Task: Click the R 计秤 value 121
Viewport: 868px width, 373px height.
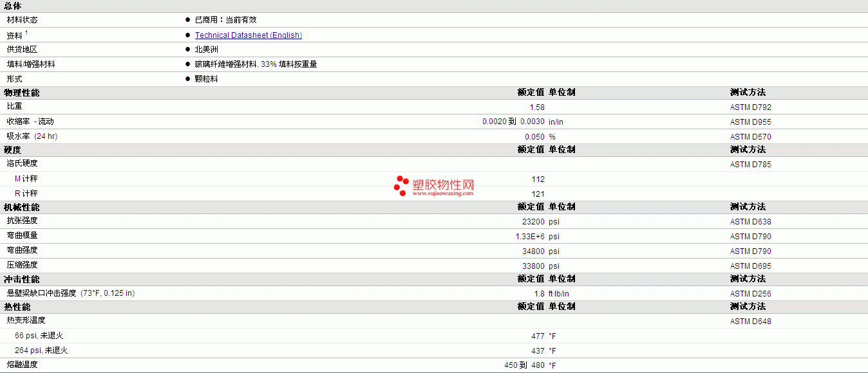Action: point(538,194)
